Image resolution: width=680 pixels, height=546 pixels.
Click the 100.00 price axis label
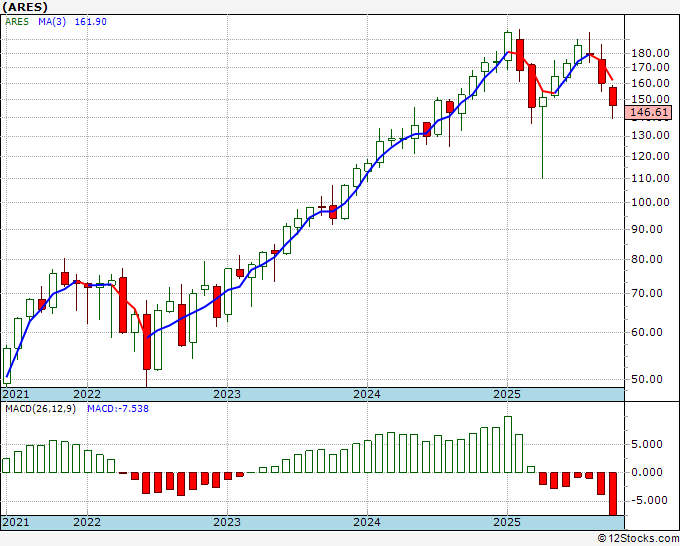pos(650,202)
